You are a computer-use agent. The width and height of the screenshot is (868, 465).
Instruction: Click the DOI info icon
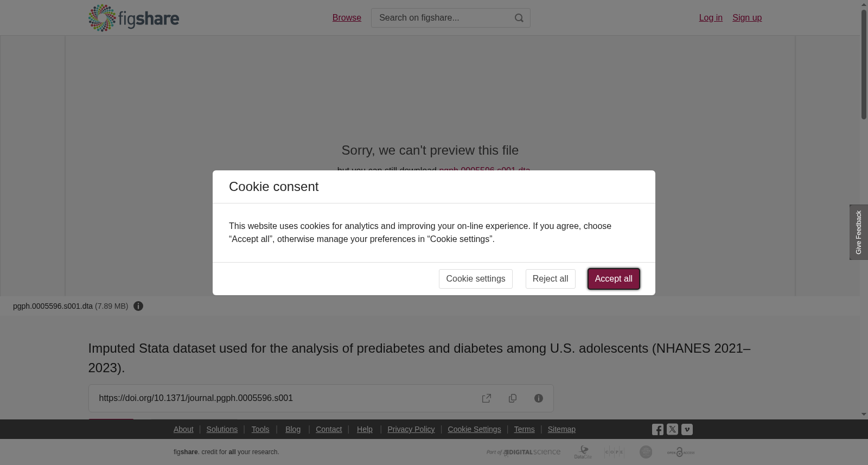click(x=539, y=398)
